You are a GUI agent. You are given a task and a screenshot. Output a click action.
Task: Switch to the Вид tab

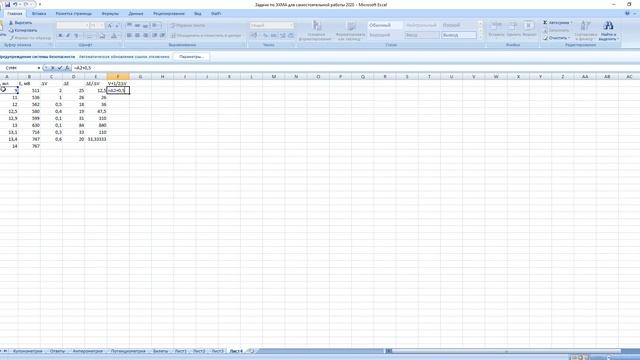[198, 13]
